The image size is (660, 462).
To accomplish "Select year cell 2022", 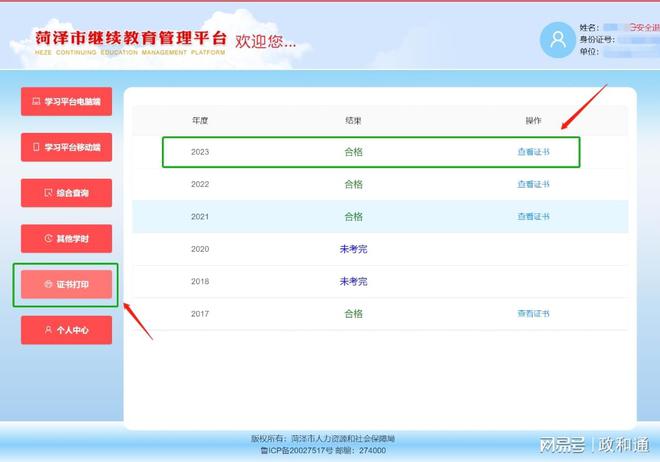I will click(x=200, y=184).
